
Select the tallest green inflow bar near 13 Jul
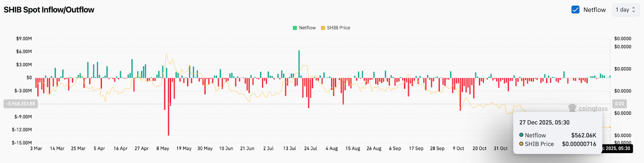(299, 60)
